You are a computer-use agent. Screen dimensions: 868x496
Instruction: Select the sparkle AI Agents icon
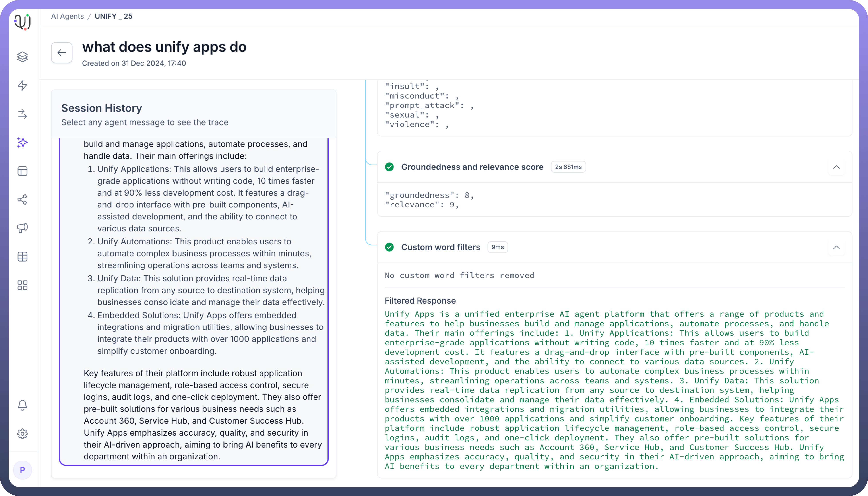point(23,142)
